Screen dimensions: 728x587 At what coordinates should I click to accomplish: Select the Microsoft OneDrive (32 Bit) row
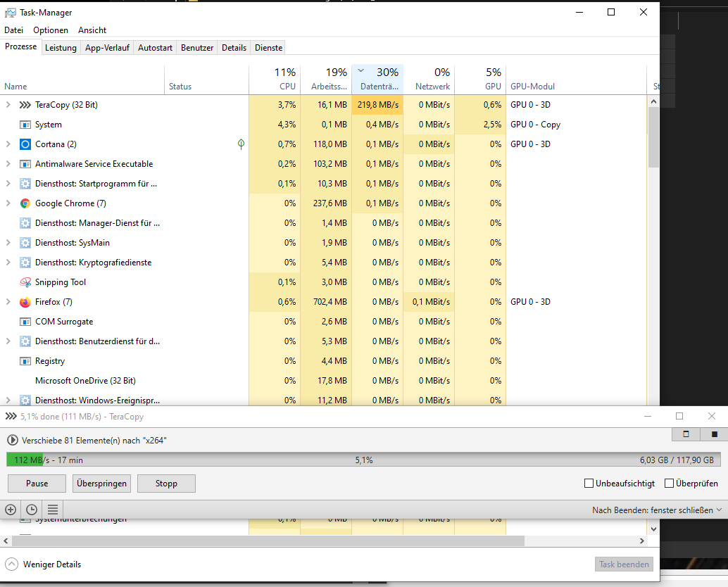[x=323, y=381]
